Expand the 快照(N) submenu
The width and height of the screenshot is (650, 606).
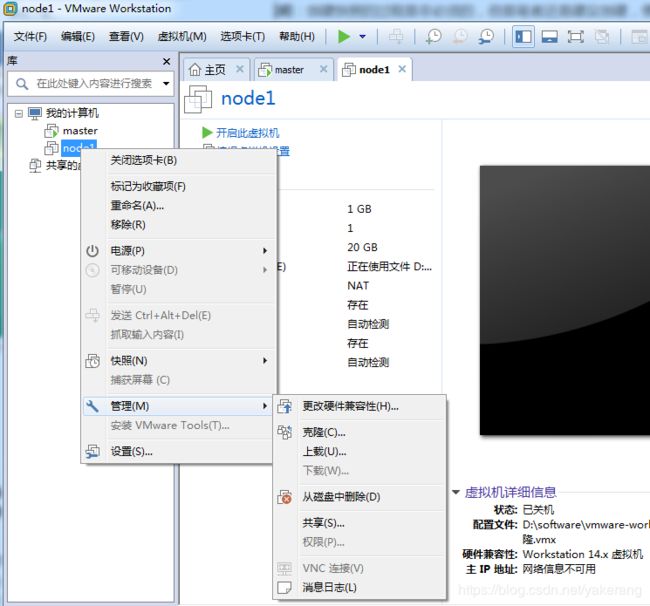coord(179,361)
